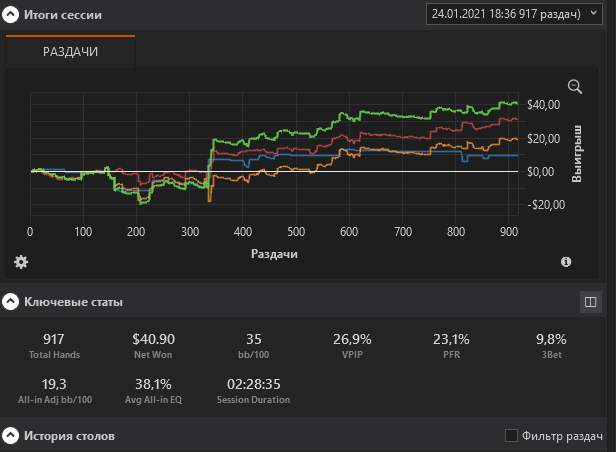This screenshot has width=616, height=452.
Task: Click the Net Won $40.90 stat
Action: point(152,345)
